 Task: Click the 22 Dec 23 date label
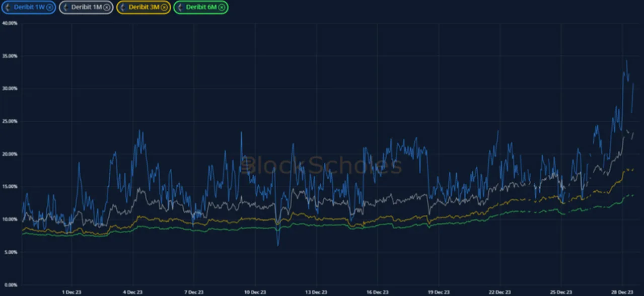[x=500, y=292]
